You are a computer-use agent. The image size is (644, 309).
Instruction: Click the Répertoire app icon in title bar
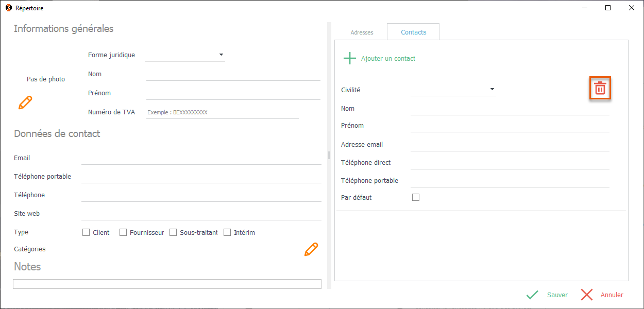[8, 8]
